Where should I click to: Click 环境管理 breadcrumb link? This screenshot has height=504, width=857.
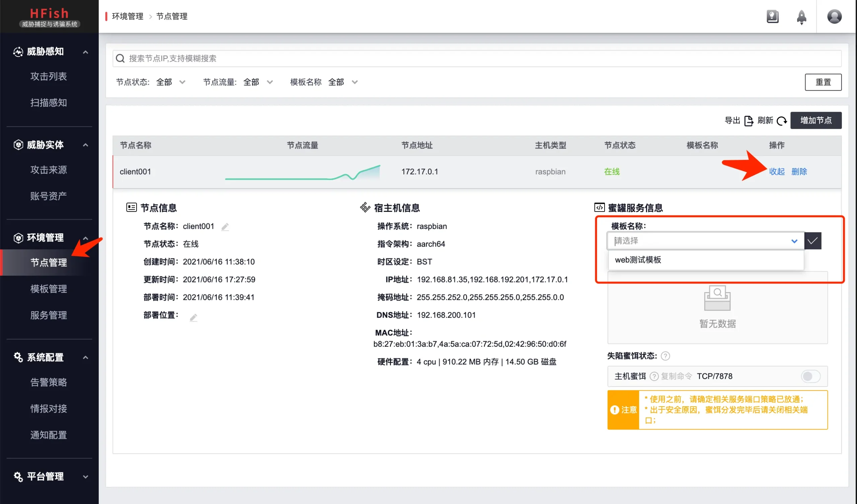click(x=128, y=16)
